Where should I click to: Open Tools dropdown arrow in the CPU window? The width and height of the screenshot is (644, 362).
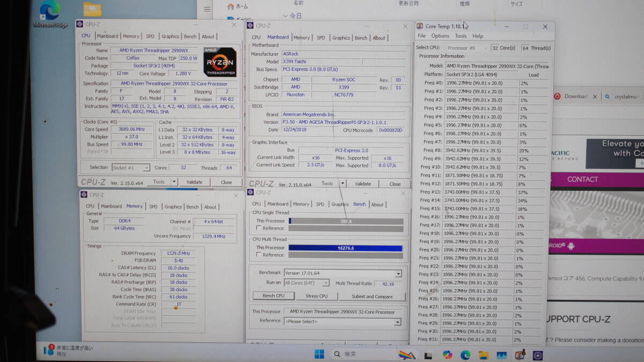pos(174,182)
